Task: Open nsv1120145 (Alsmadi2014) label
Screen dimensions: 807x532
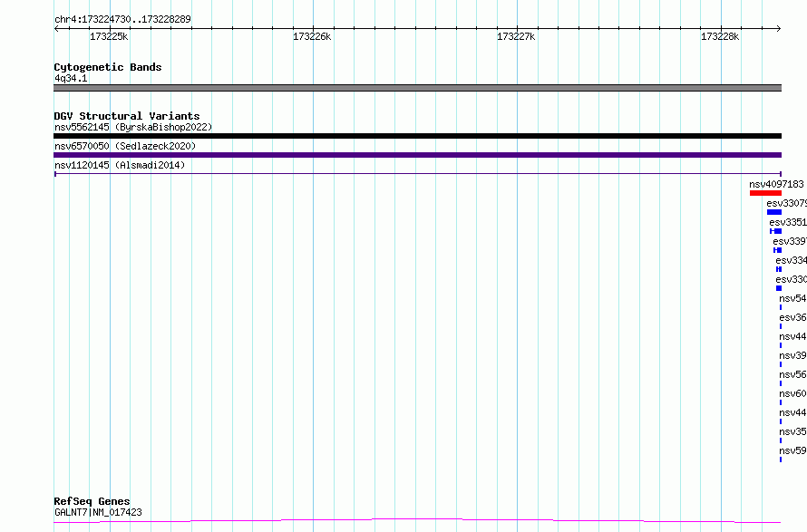Action: [x=120, y=165]
